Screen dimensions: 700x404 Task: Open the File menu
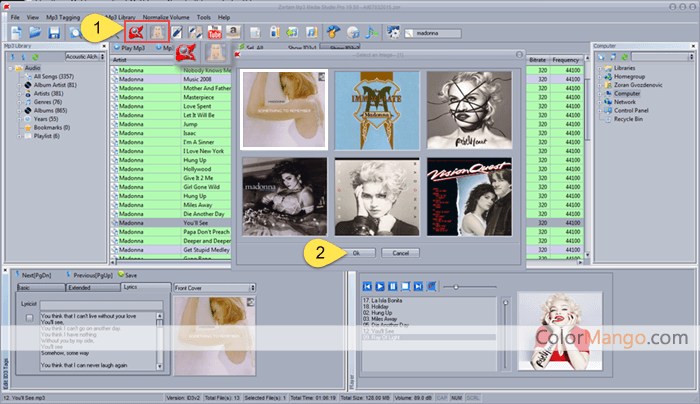pos(15,17)
